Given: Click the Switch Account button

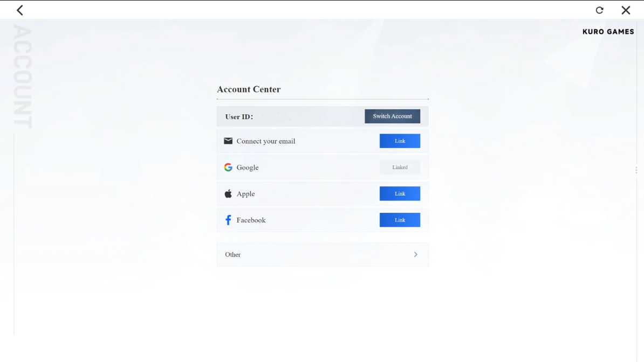Looking at the screenshot, I should [x=392, y=116].
